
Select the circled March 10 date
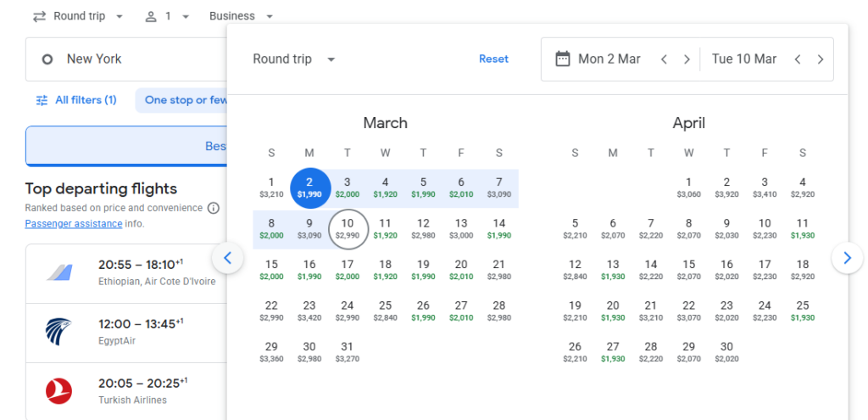[x=348, y=229]
